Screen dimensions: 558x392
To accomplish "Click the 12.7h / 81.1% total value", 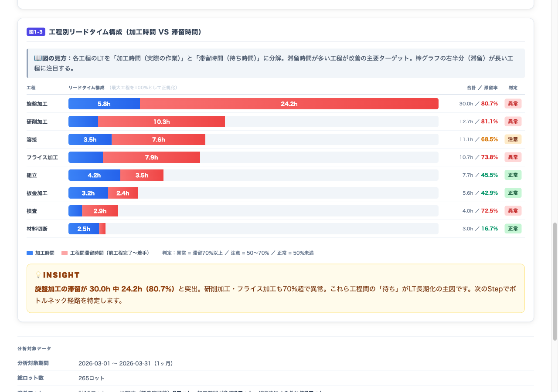I will [x=478, y=122].
